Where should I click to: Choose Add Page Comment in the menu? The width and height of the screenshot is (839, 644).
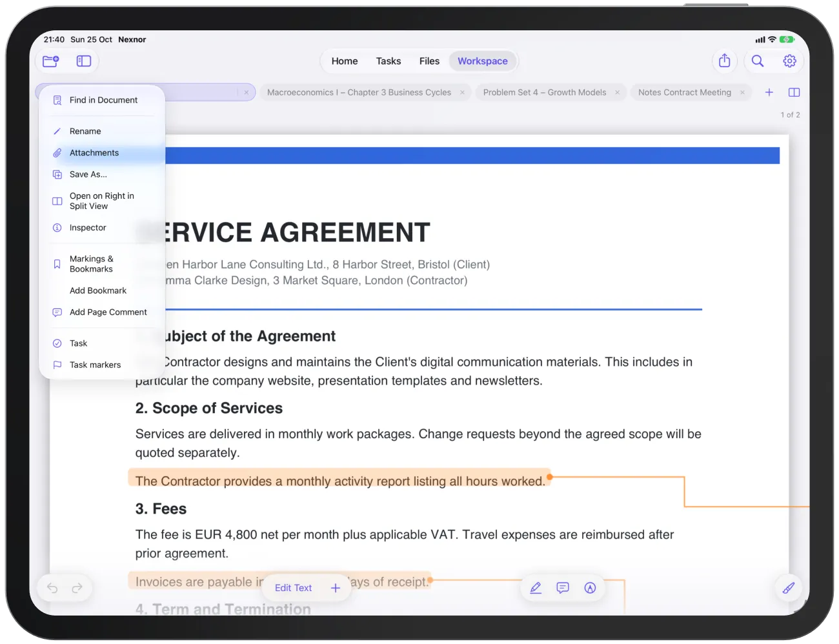(x=102, y=312)
